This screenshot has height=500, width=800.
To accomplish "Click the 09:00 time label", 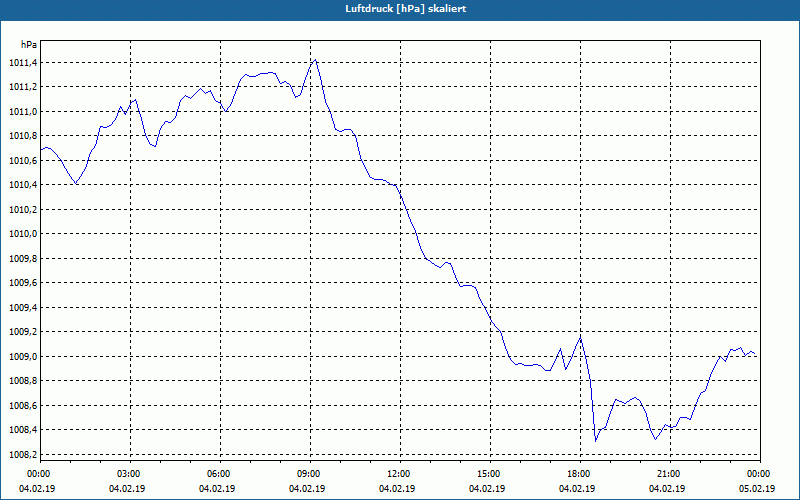I will click(308, 474).
